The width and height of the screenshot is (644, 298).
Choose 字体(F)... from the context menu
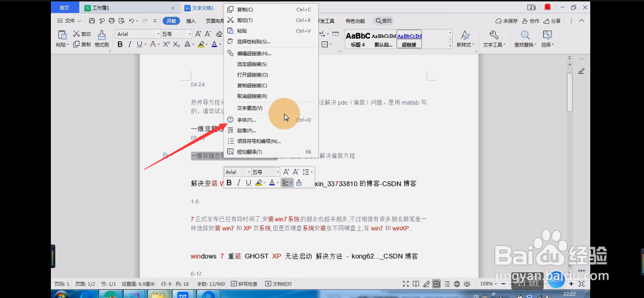(246, 119)
